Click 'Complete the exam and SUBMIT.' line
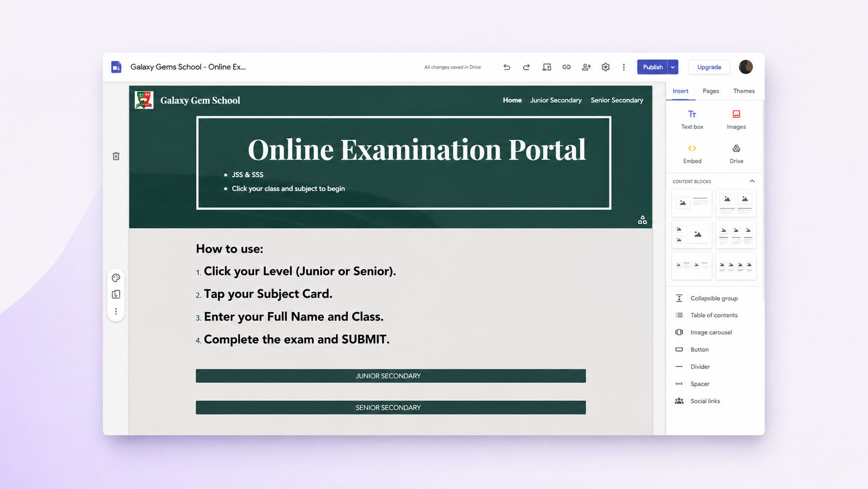Viewport: 868px width, 489px height. (296, 339)
